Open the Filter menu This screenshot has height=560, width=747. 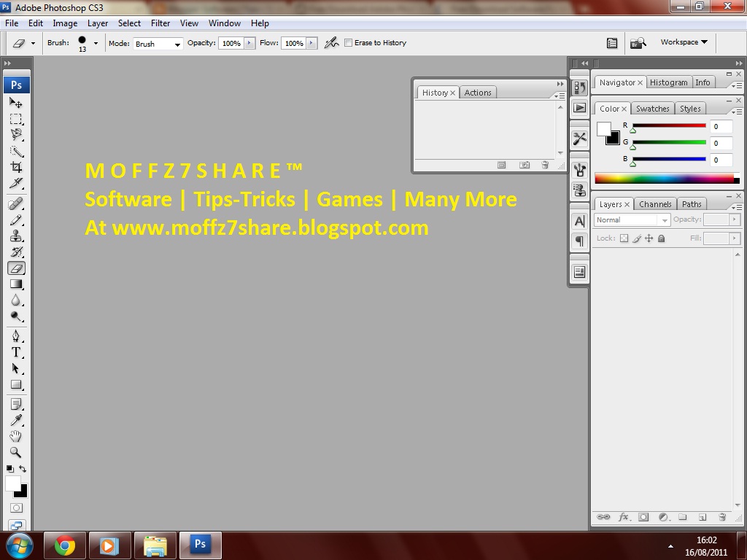click(160, 23)
